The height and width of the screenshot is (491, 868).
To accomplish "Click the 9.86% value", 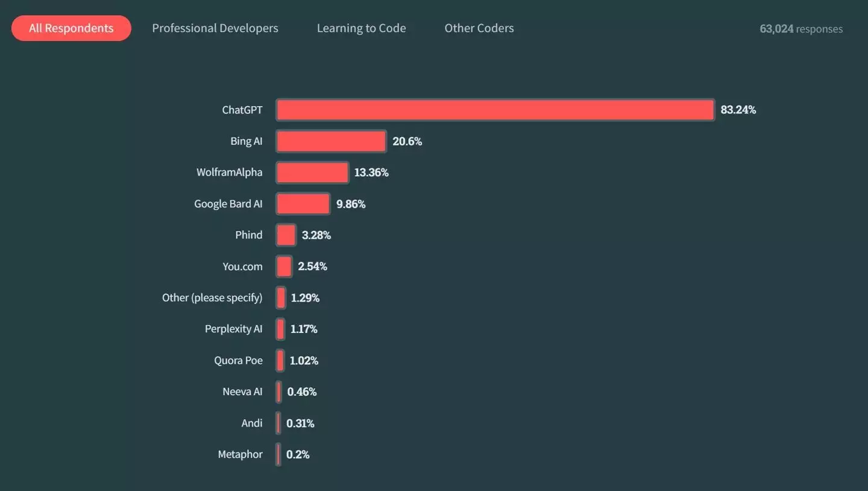I will point(351,204).
